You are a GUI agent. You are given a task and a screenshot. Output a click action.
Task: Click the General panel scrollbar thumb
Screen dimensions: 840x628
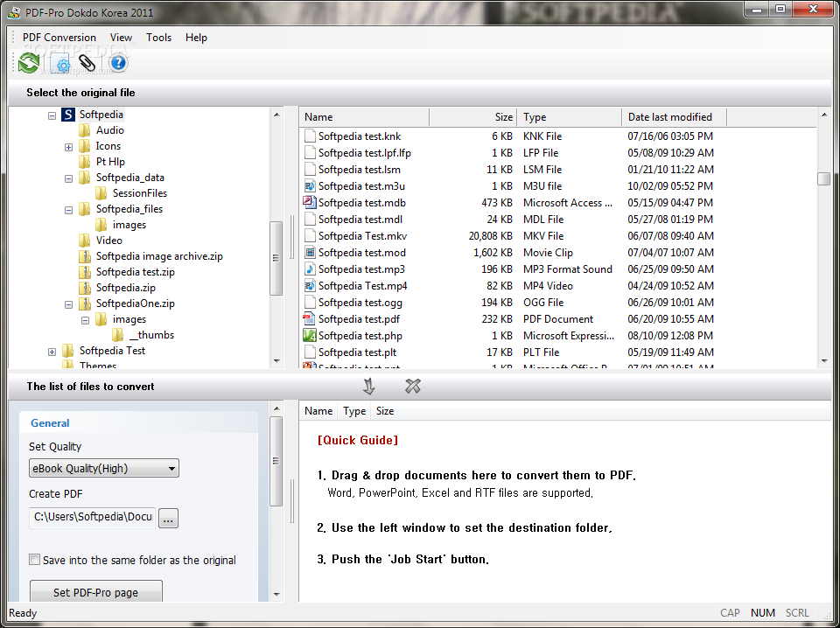(x=276, y=462)
